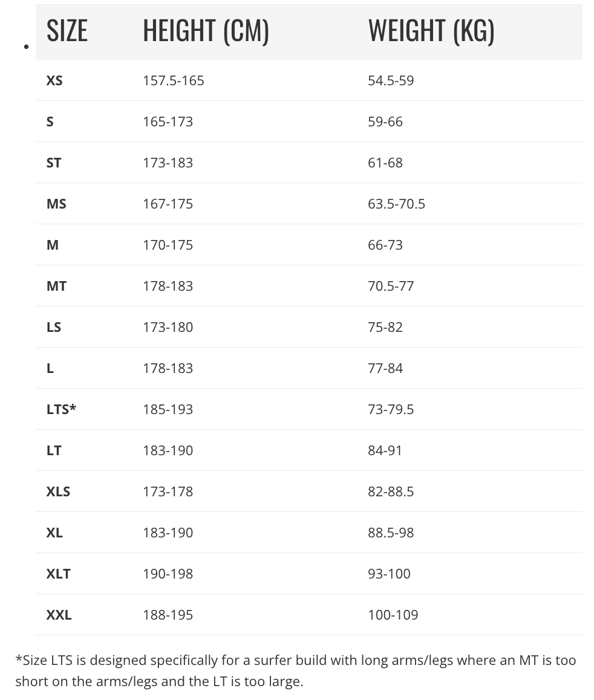Image resolution: width=594 pixels, height=700 pixels.
Task: Click weight value 100-109
Action: point(393,615)
